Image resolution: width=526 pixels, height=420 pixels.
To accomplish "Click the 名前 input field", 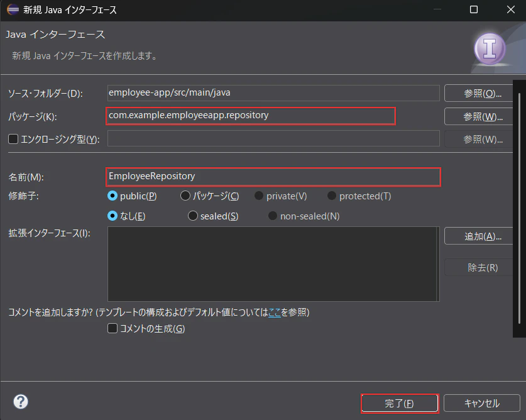I will pos(273,177).
